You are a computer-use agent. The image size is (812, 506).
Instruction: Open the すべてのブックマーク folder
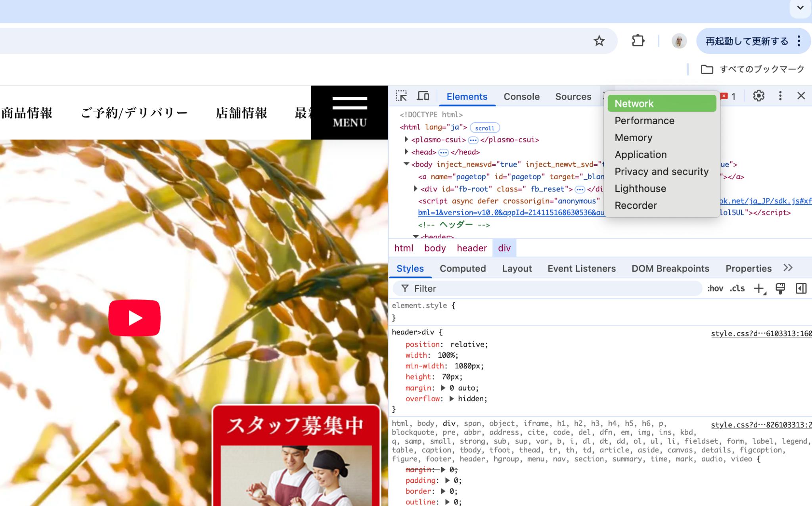(753, 69)
